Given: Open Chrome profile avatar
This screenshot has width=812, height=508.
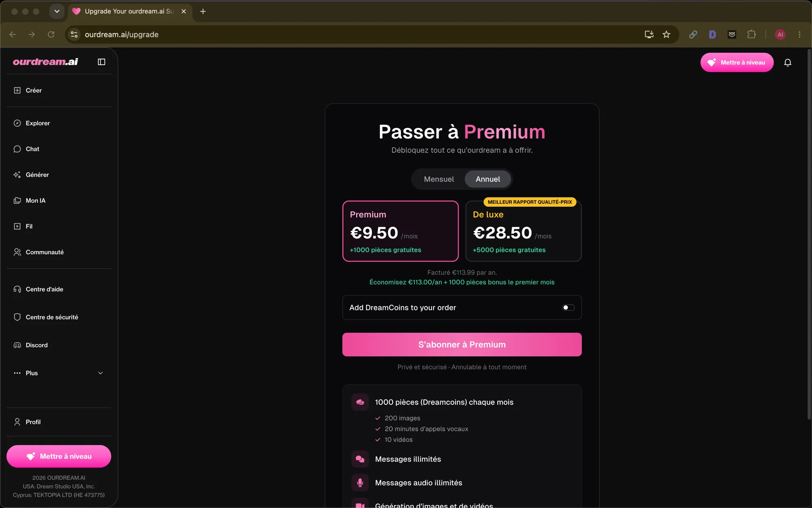Looking at the screenshot, I should [780, 35].
